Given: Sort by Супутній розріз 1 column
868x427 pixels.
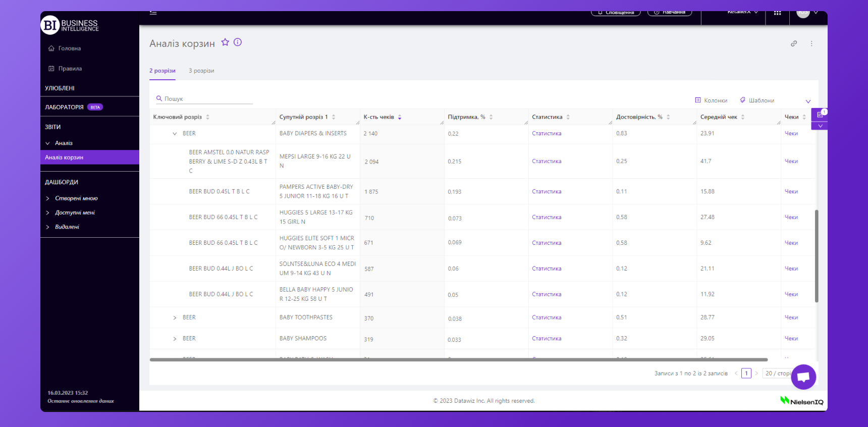Looking at the screenshot, I should (x=334, y=117).
